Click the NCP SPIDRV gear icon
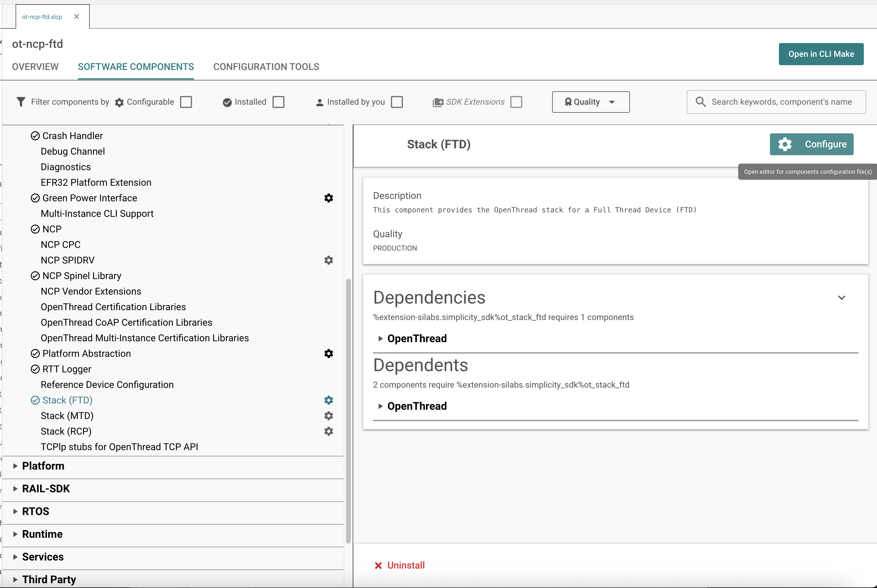The height and width of the screenshot is (588, 877). point(328,260)
